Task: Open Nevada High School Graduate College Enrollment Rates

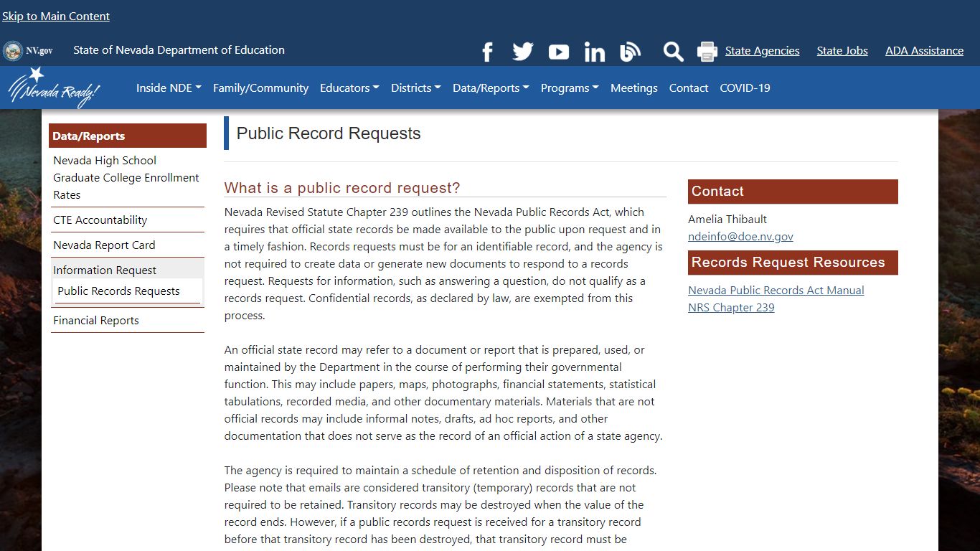Action: 127,177
